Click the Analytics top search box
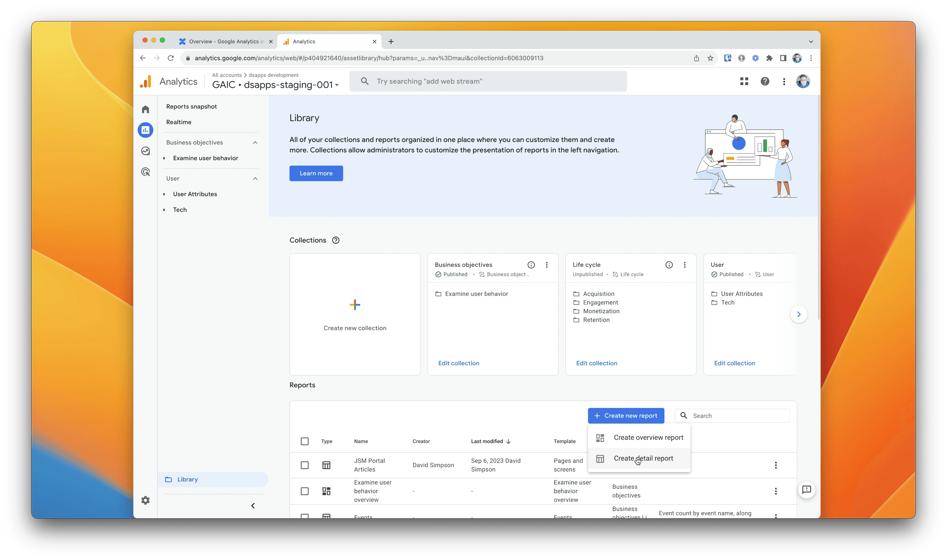This screenshot has width=947, height=560. point(488,81)
